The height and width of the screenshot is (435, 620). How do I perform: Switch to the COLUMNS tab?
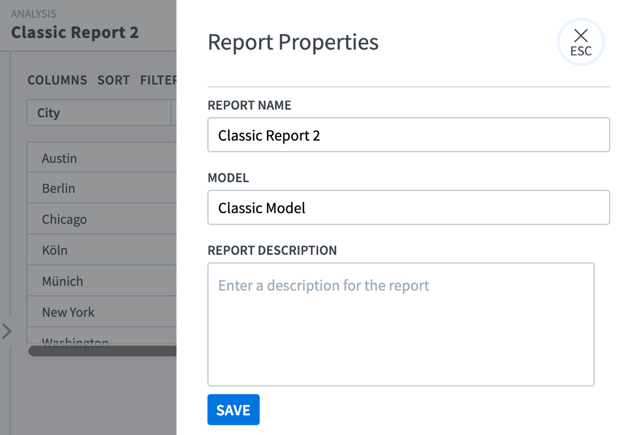[x=57, y=80]
